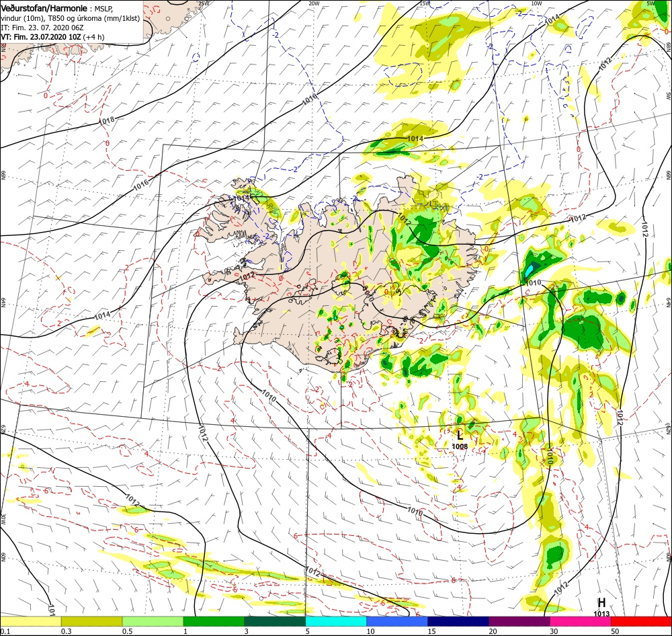Choose the purple 20 mm legend swatch
The height and width of the screenshot is (636, 672).
point(519,621)
